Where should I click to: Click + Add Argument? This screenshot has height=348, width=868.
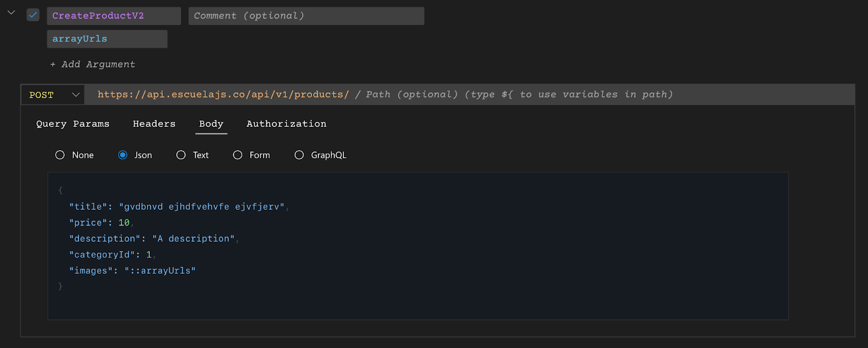(x=93, y=65)
